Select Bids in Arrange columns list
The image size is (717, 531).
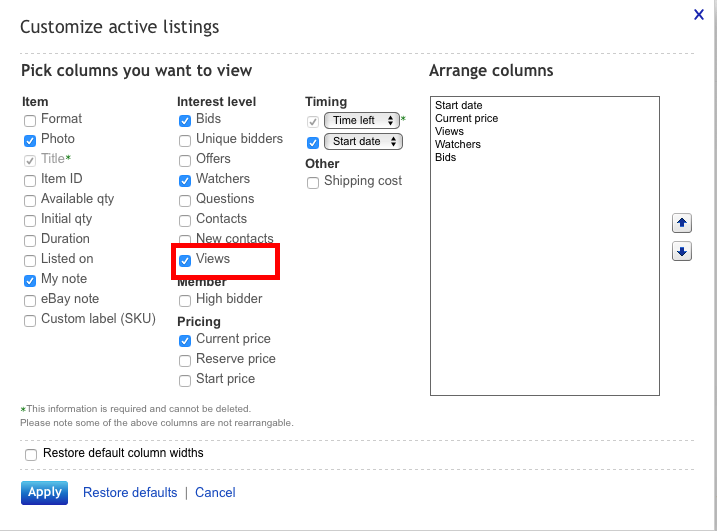pos(445,157)
